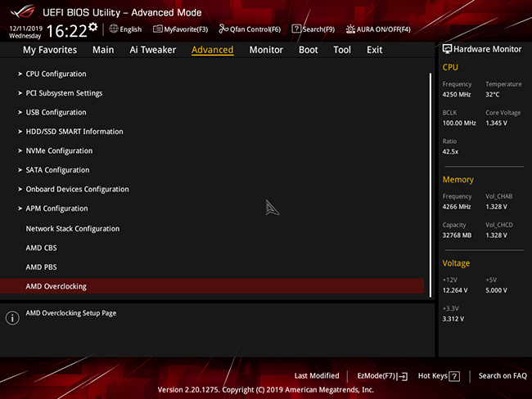This screenshot has height=399, width=532.
Task: Expand SATA Configuration arrow
Action: click(20, 170)
